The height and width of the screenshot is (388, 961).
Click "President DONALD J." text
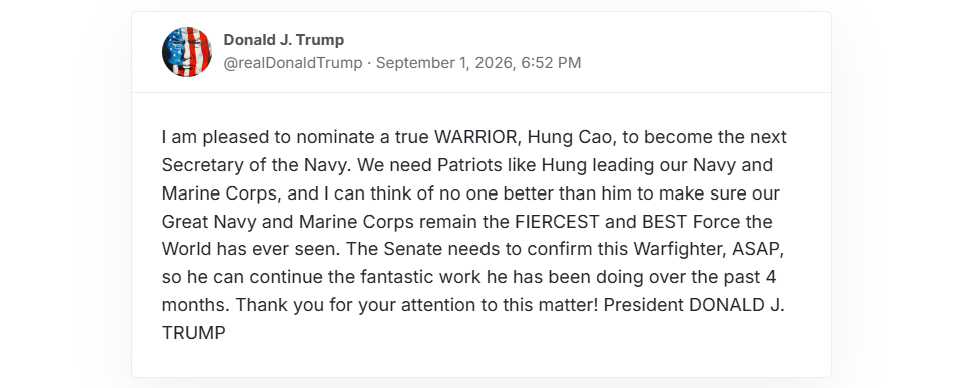[694, 305]
